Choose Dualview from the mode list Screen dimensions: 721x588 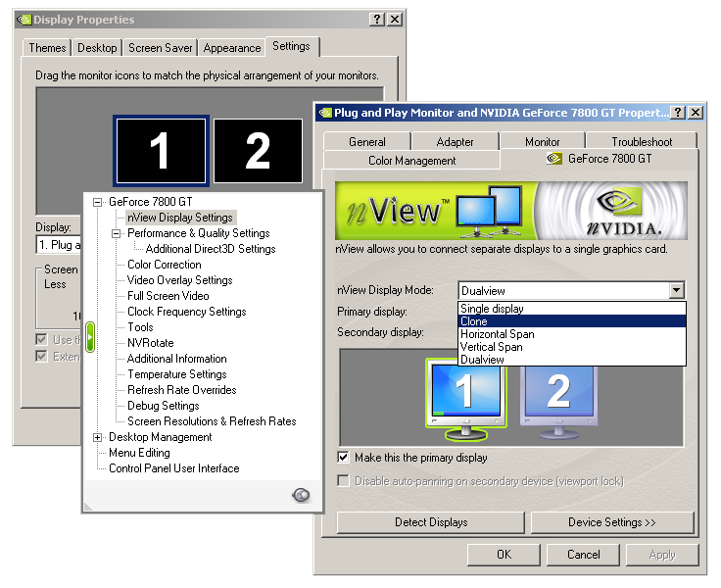(x=572, y=360)
